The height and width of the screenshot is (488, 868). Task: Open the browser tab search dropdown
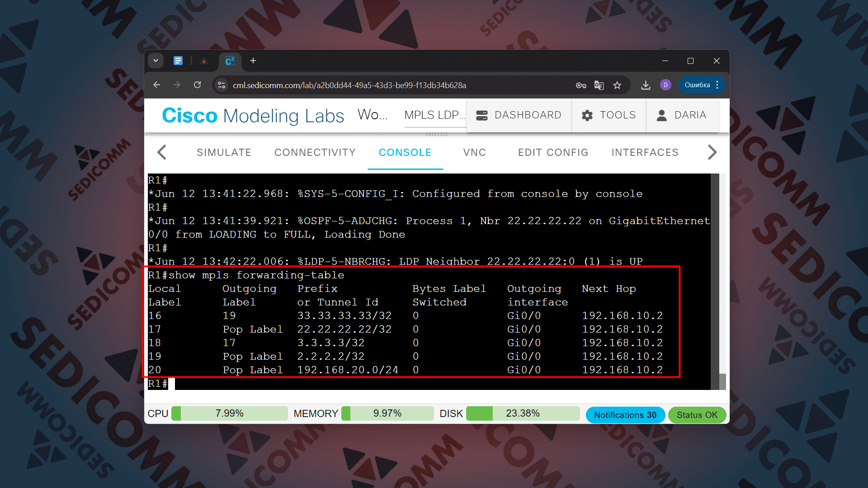point(156,61)
